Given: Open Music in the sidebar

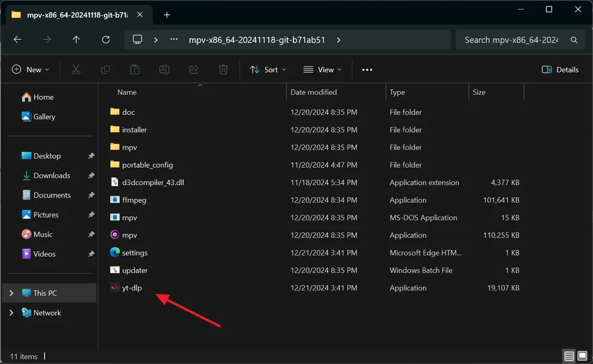Looking at the screenshot, I should coord(37,234).
